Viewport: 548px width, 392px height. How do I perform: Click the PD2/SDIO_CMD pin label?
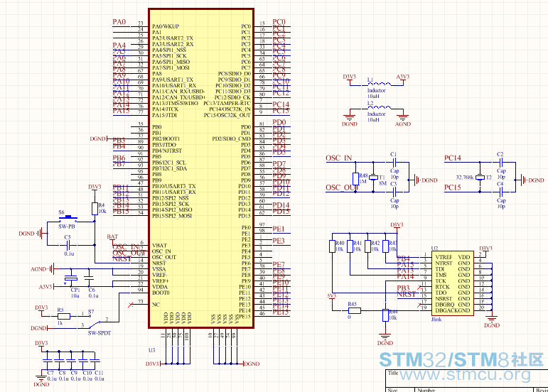tap(232, 139)
